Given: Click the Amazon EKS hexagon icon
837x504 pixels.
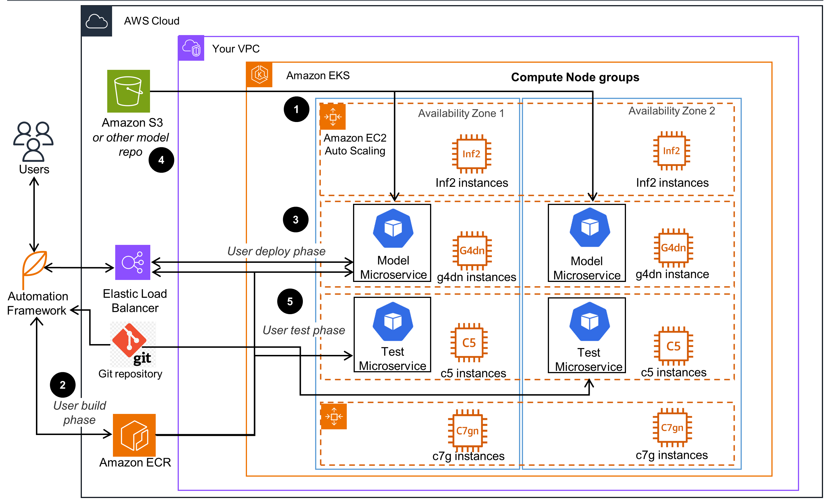Looking at the screenshot, I should 260,74.
